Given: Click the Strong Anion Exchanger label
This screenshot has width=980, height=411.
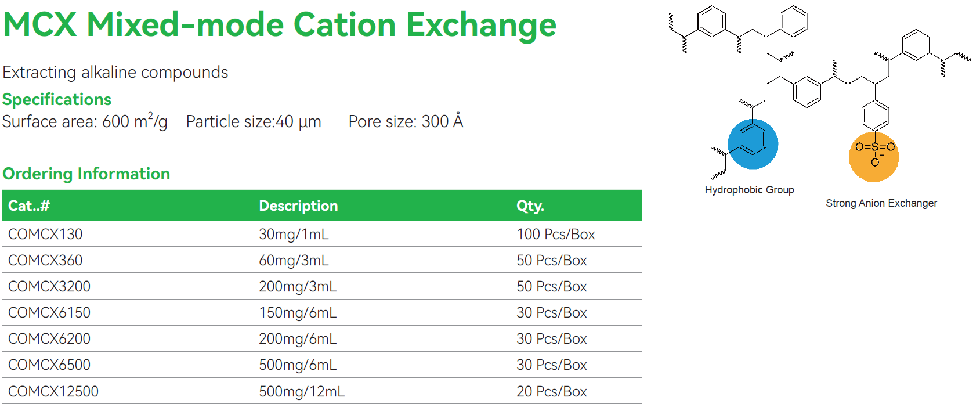Looking at the screenshot, I should pos(881,203).
